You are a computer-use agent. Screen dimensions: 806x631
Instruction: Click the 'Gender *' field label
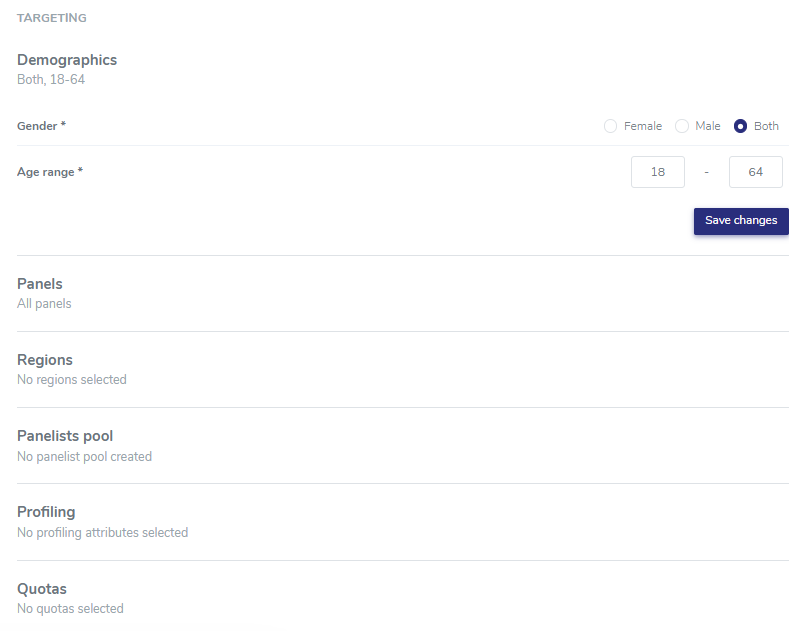pyautogui.click(x=41, y=126)
